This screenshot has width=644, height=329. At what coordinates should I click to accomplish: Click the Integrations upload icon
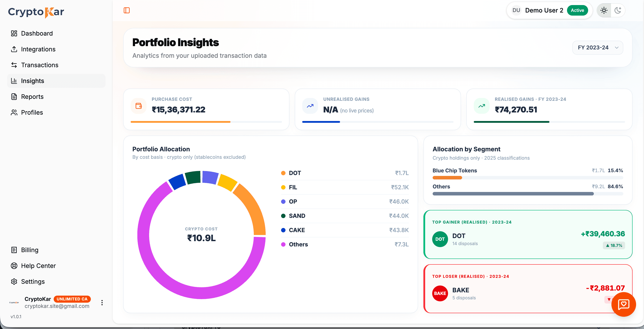click(14, 49)
